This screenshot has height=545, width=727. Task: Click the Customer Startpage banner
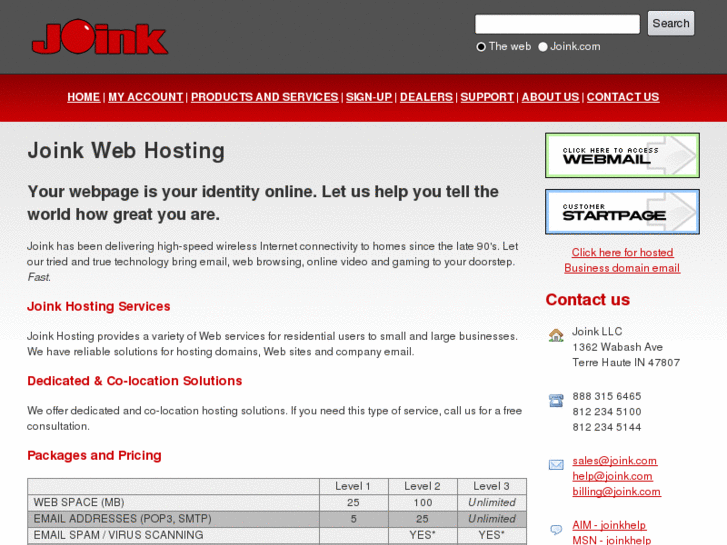point(622,212)
